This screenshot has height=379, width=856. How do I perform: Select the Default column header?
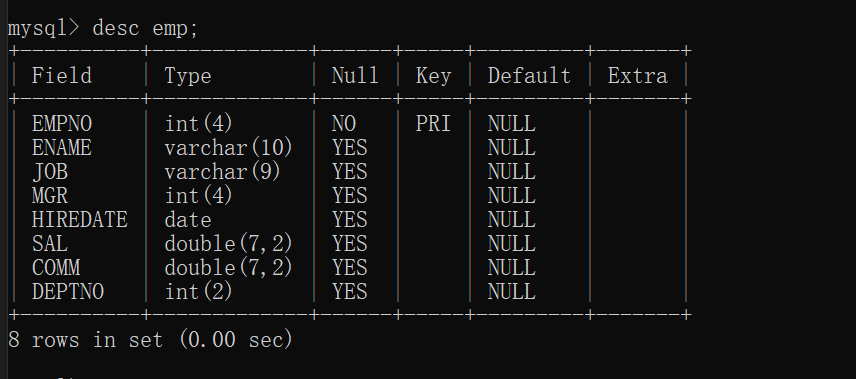click(x=529, y=75)
